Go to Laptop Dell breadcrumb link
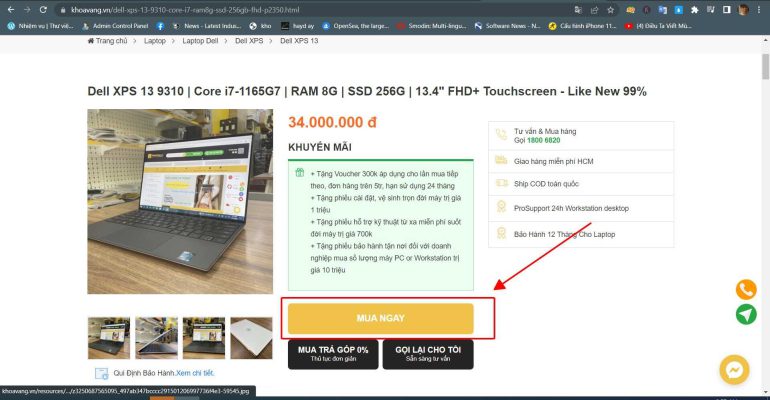The height and width of the screenshot is (400, 770). pos(200,41)
